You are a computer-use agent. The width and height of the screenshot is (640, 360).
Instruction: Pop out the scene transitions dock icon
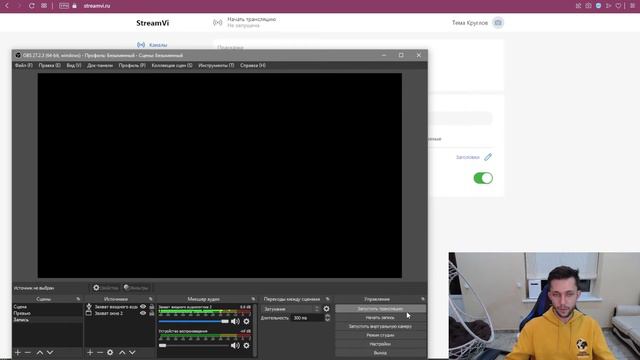327,299
